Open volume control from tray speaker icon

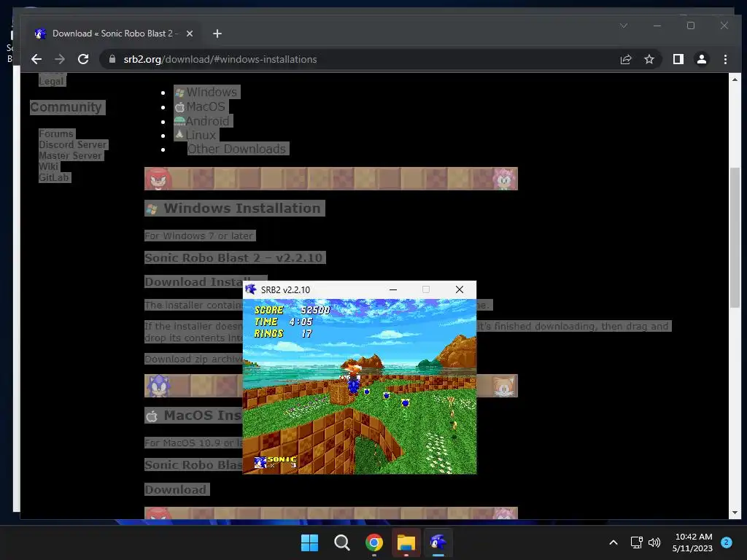pyautogui.click(x=654, y=542)
